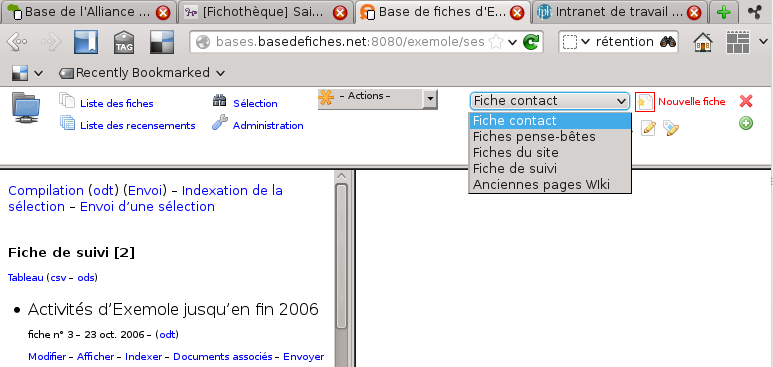Click the tile grid icon in browser toolbar
This screenshot has height=367, width=773.
[x=738, y=42]
